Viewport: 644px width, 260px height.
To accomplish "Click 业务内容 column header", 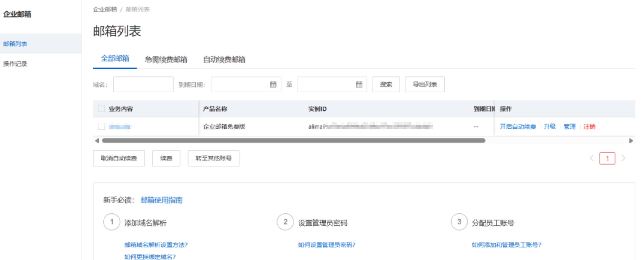I will tap(121, 109).
